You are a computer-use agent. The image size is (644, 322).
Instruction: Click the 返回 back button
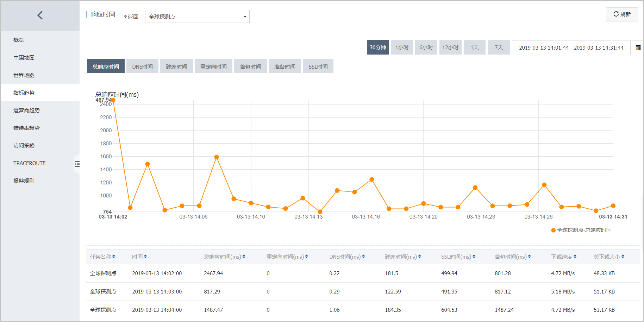click(131, 17)
